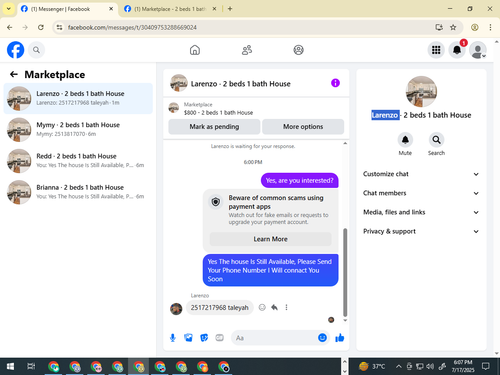500x375 pixels.
Task: Show hidden system tray icons
Action: [x=398, y=367]
